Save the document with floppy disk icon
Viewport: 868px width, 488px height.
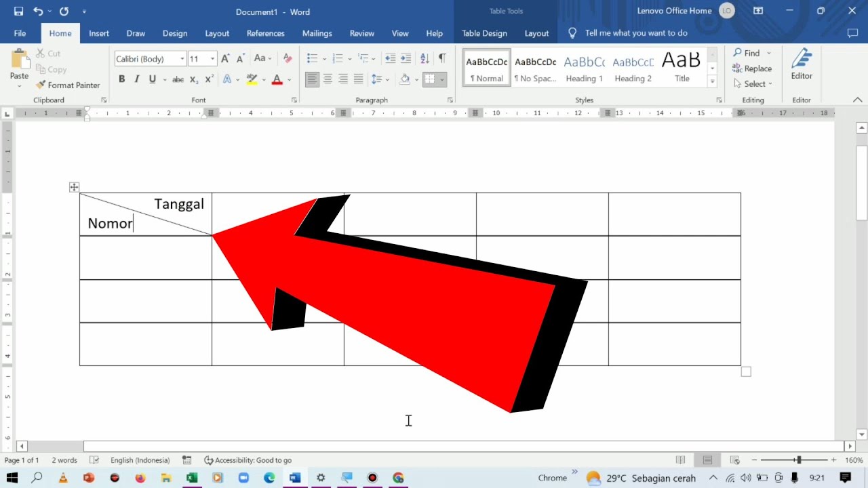point(18,12)
